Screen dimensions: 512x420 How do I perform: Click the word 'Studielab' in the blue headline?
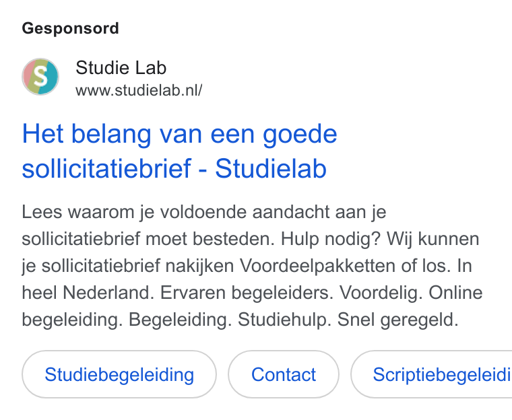coord(271,168)
